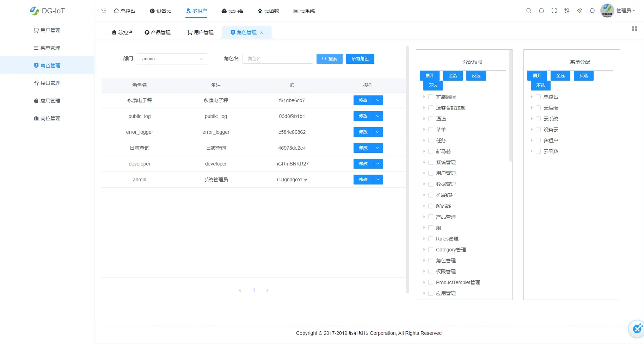Screen dimensions: 644x344
Task: Check the 总控台 menu assignment checkbox
Action: click(538, 96)
